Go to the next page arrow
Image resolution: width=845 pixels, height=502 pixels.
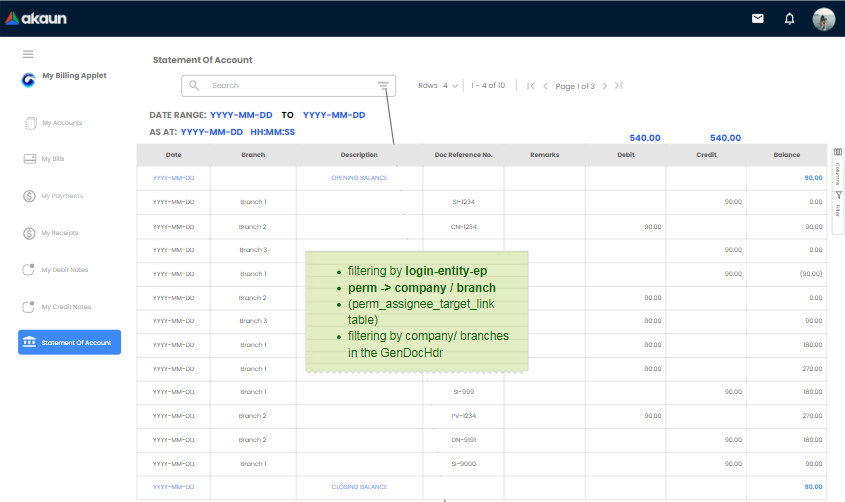pyautogui.click(x=604, y=86)
